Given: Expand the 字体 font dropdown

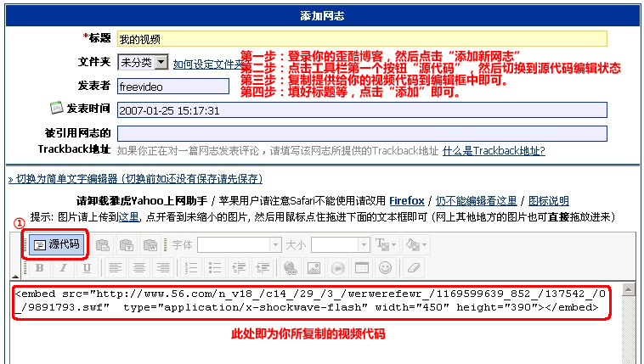Looking at the screenshot, I should click(274, 244).
